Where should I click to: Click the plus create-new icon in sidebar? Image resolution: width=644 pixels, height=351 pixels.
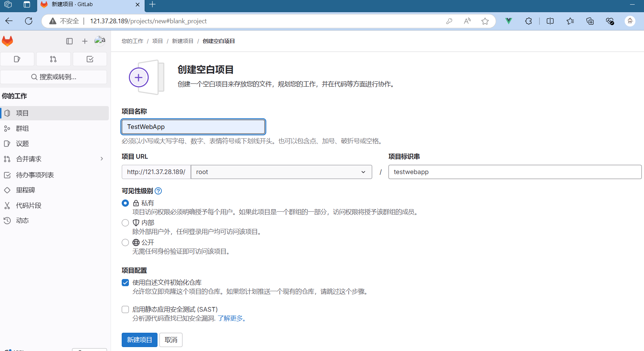[x=85, y=41]
